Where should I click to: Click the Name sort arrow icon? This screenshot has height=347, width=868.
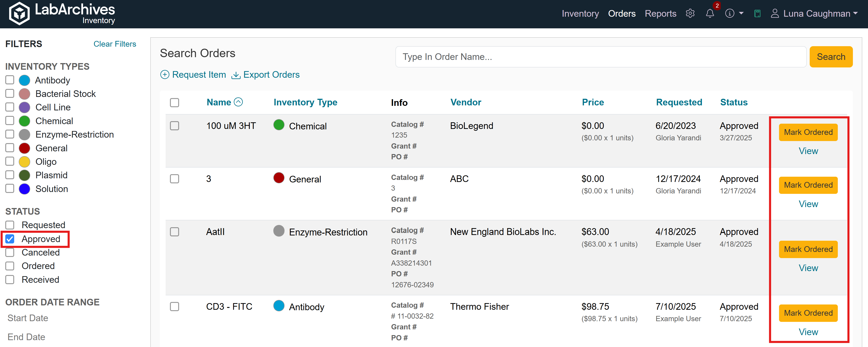coord(238,102)
